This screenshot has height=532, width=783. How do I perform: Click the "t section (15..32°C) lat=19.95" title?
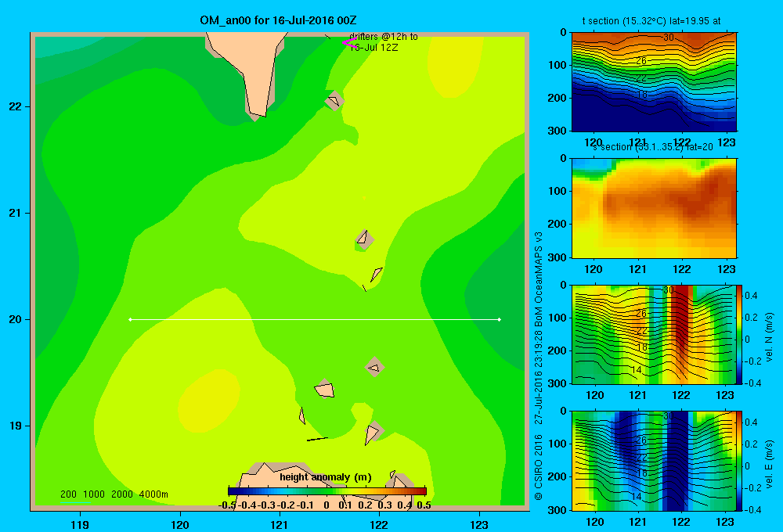coord(651,21)
